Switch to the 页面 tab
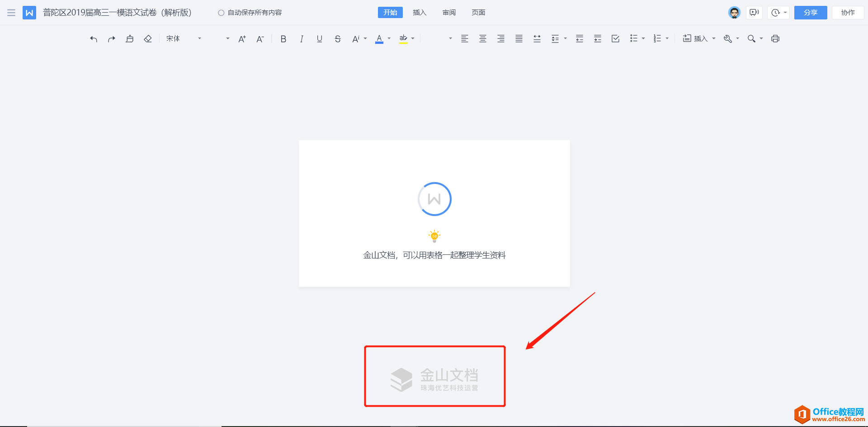 tap(478, 13)
